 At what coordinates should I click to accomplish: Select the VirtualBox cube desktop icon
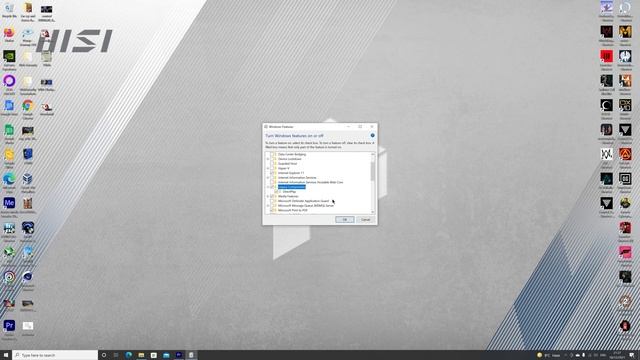(28, 182)
